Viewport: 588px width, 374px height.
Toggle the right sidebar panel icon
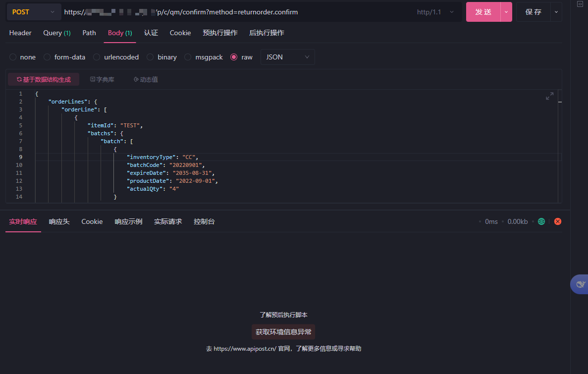point(580,4)
